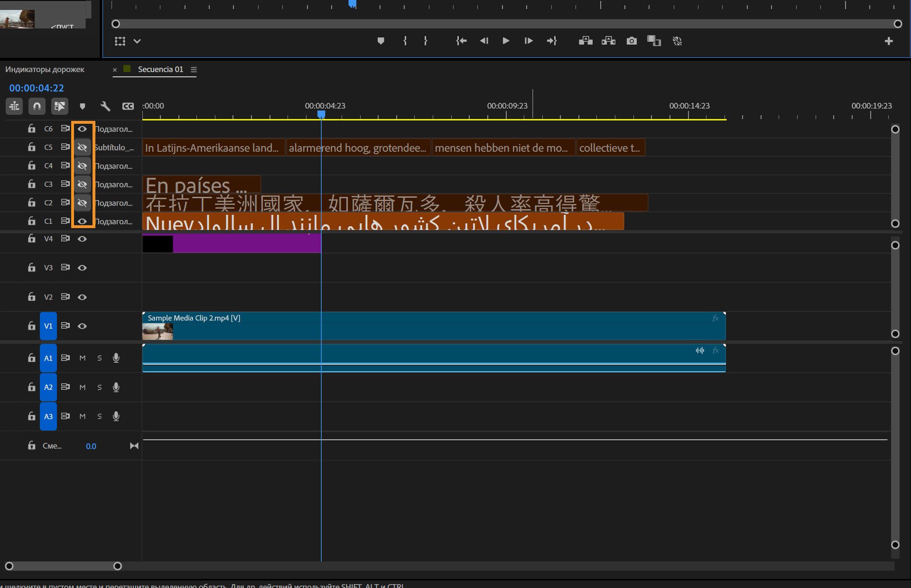
Task: Open the monitor fit dropdown chevron
Action: pyautogui.click(x=137, y=41)
